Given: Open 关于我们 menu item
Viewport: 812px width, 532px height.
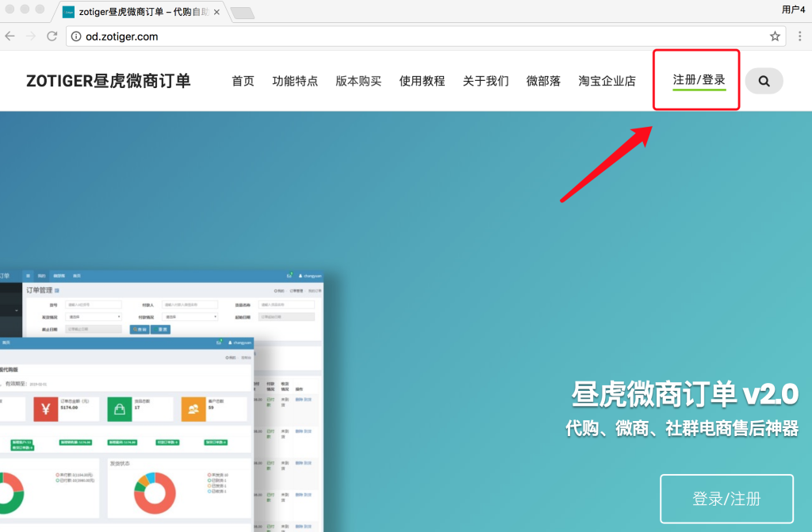Looking at the screenshot, I should coord(486,81).
